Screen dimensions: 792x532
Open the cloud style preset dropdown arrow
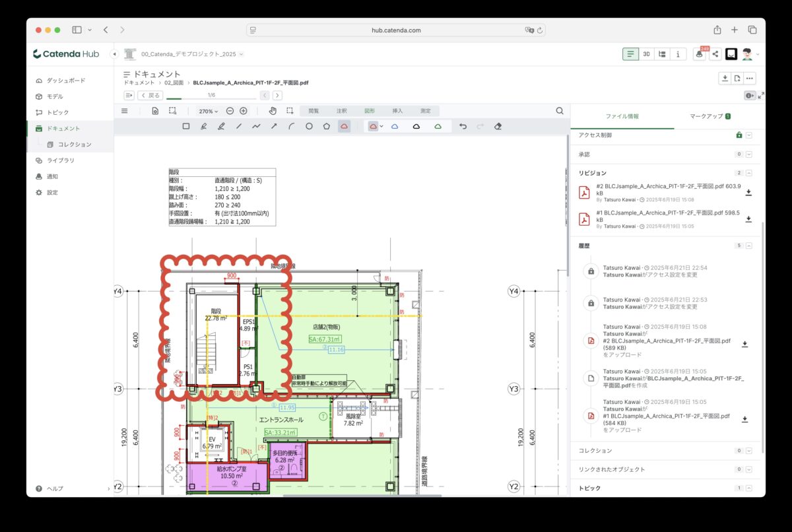coord(381,126)
